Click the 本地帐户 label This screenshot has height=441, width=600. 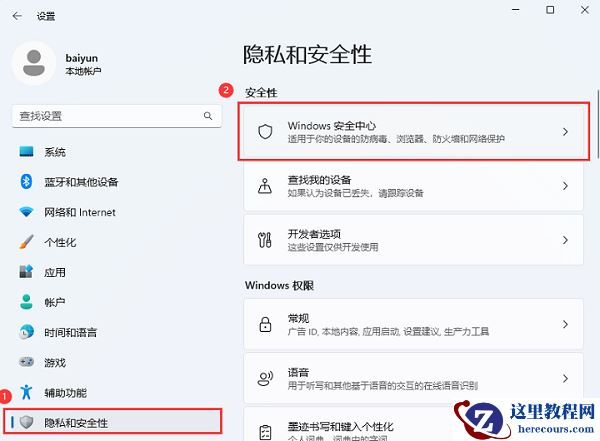pos(83,71)
